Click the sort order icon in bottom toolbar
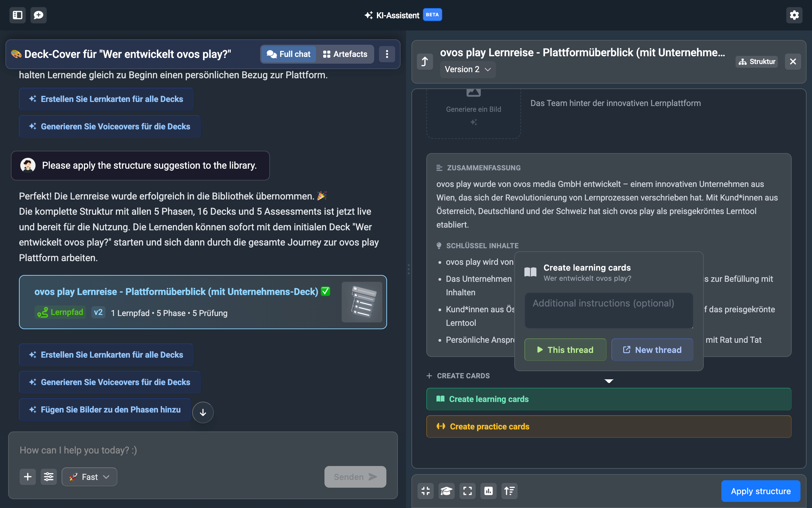The height and width of the screenshot is (508, 812). 509,491
